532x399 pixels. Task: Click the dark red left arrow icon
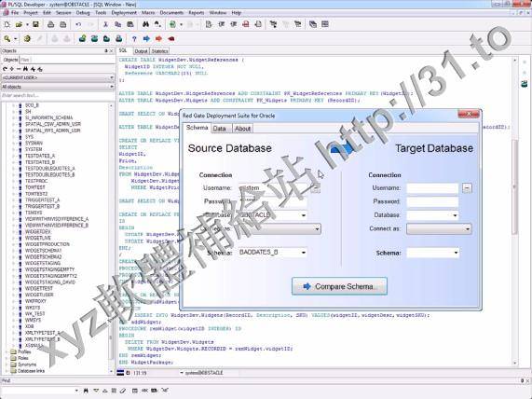171,39
